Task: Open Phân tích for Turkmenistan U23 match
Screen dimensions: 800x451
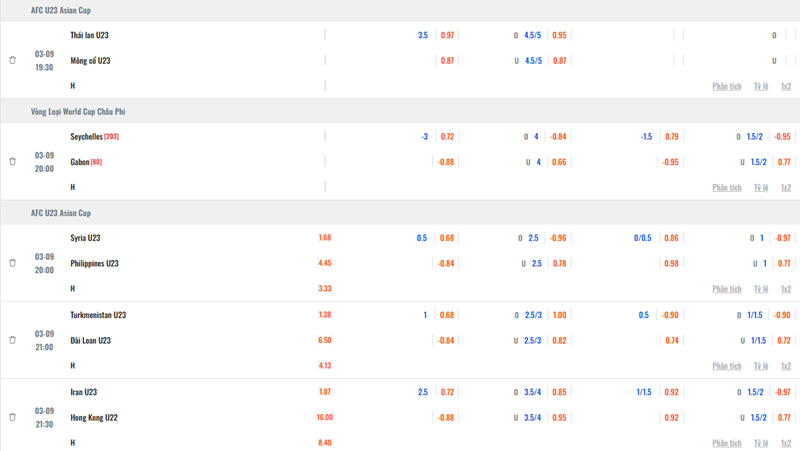Action: tap(727, 366)
